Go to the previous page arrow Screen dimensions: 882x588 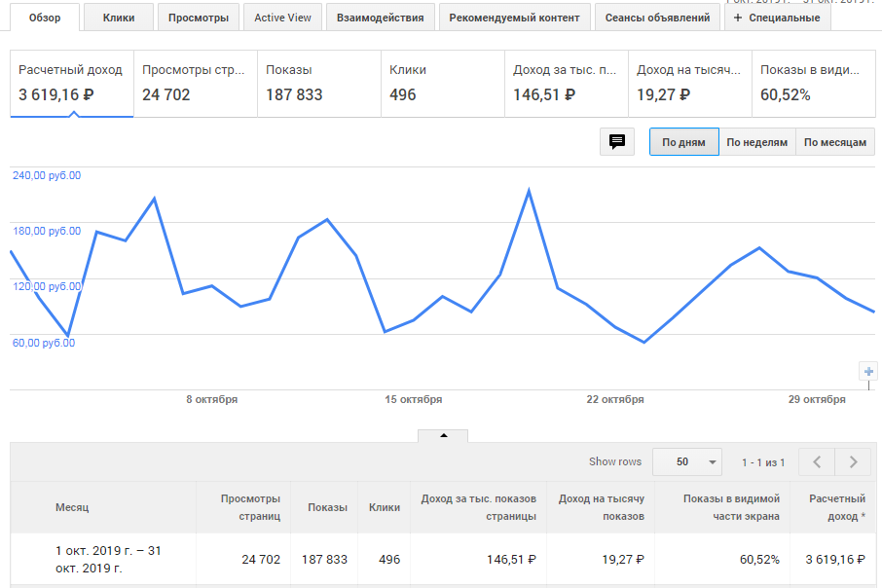(817, 462)
